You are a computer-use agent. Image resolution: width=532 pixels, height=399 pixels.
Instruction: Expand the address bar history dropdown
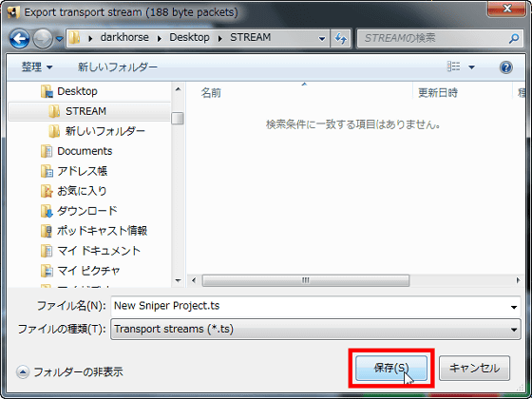(x=322, y=38)
